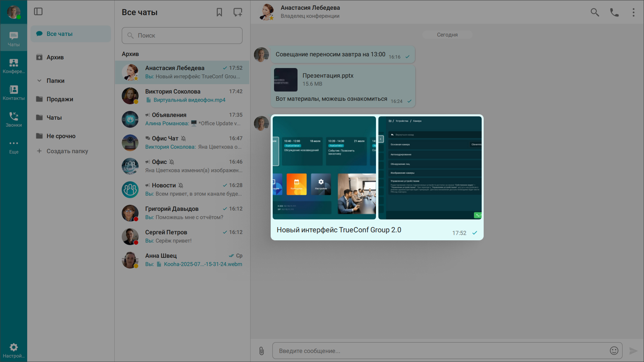Focus the Поиск search field
Viewport: 644px width, 362px height.
click(182, 36)
